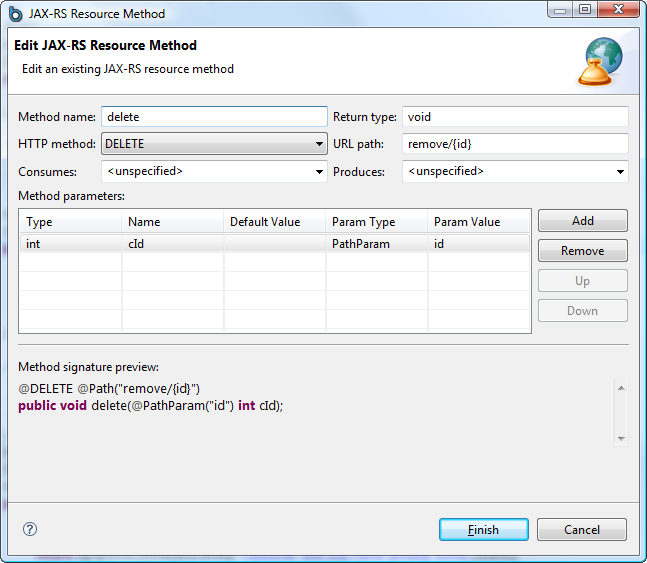Click the help question mark icon
The image size is (647, 563).
pyautogui.click(x=30, y=529)
